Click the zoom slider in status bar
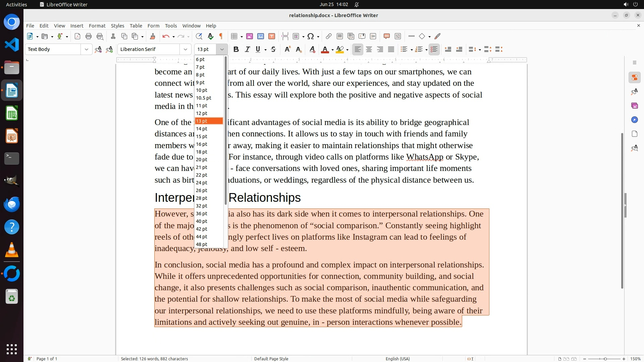Image resolution: width=644 pixels, height=362 pixels. [605, 359]
